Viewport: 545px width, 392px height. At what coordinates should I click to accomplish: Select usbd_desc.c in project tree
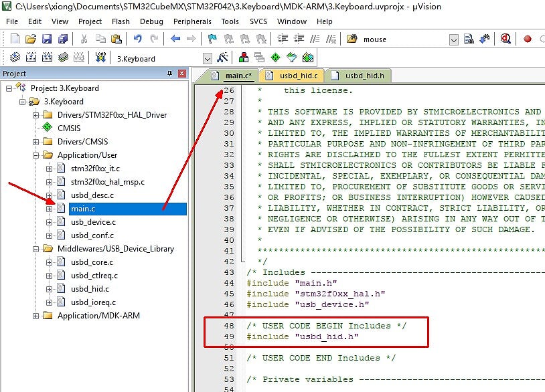tap(92, 195)
